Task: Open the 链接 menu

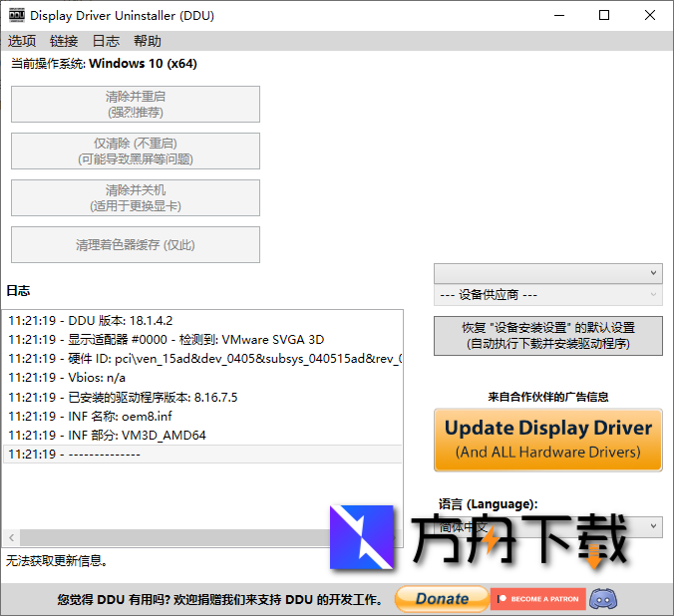Action: pos(64,41)
